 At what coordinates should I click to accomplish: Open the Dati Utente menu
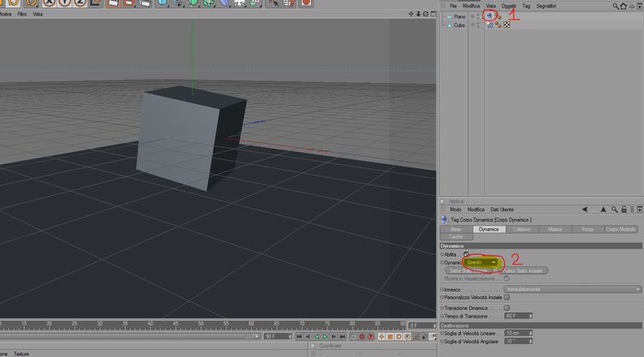tap(502, 210)
